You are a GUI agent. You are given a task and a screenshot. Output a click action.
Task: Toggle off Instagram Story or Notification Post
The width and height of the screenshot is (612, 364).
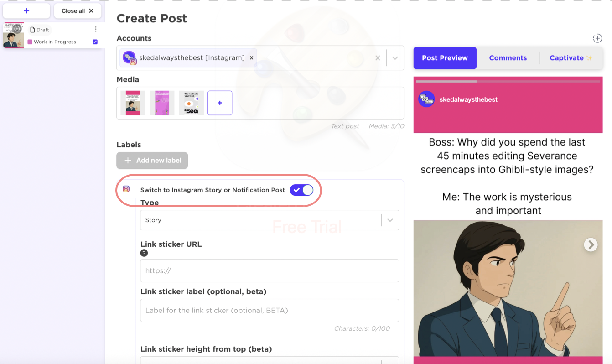301,190
